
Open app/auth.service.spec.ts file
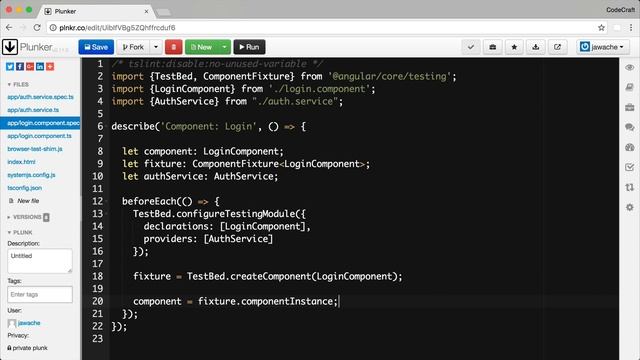tap(40, 97)
